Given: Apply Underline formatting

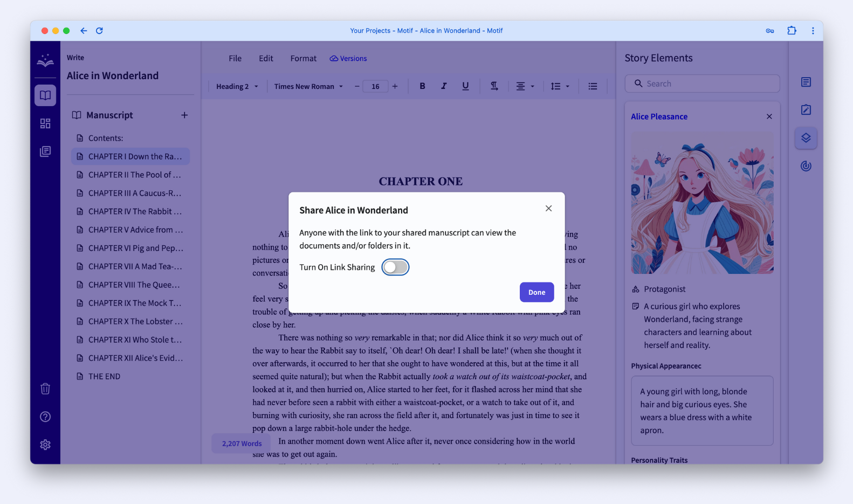Looking at the screenshot, I should coord(465,86).
